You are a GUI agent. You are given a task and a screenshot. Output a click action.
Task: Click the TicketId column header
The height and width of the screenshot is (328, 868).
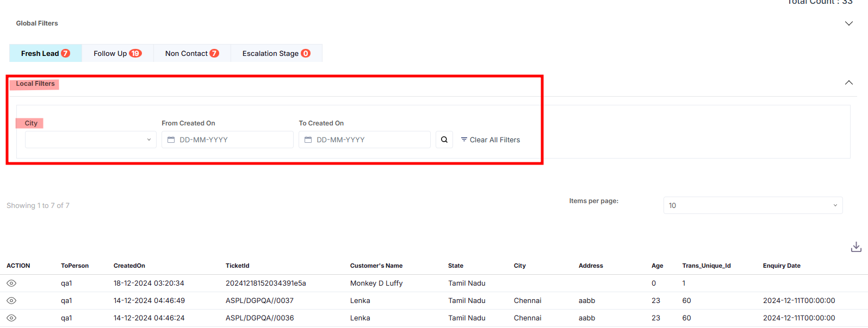point(238,266)
